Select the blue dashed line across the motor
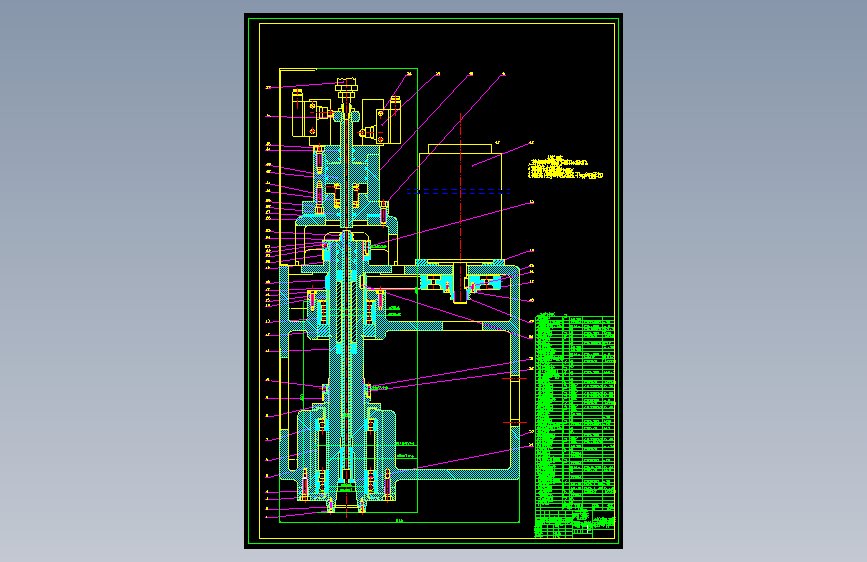The image size is (867, 562). pos(458,191)
